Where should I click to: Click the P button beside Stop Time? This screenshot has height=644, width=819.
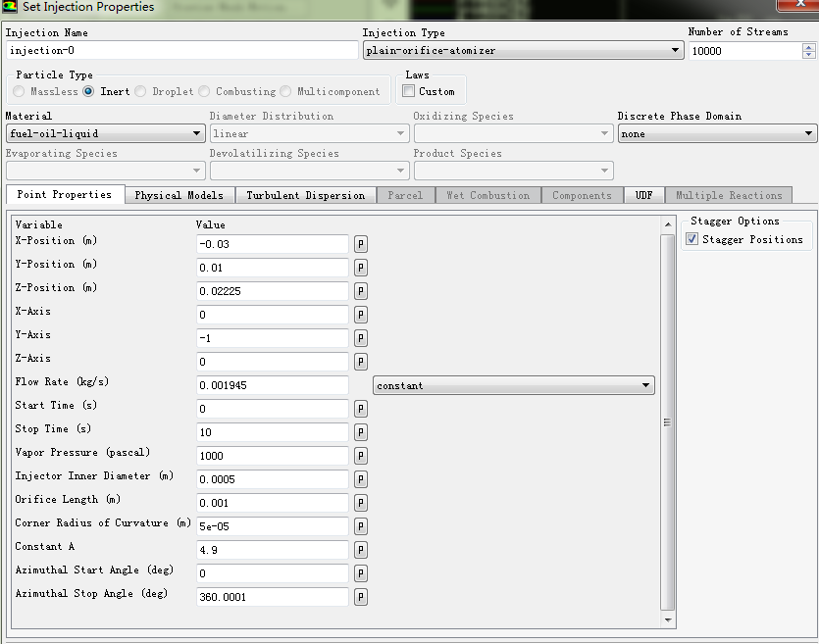click(x=360, y=432)
